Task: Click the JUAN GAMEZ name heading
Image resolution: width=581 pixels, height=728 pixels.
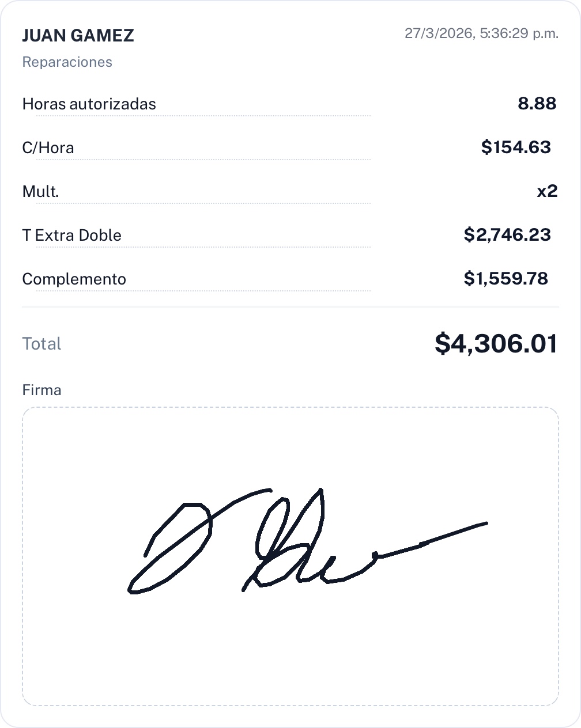Action: coord(78,36)
